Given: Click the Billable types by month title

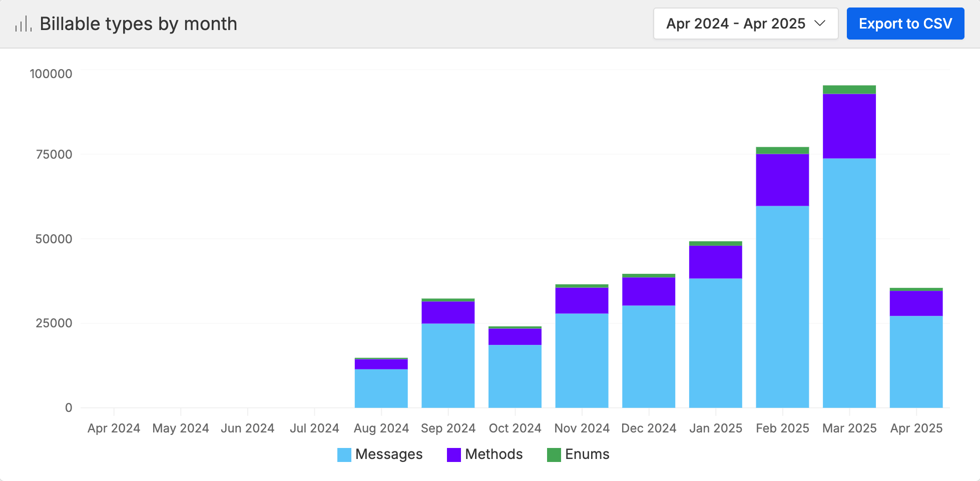Looking at the screenshot, I should [138, 24].
